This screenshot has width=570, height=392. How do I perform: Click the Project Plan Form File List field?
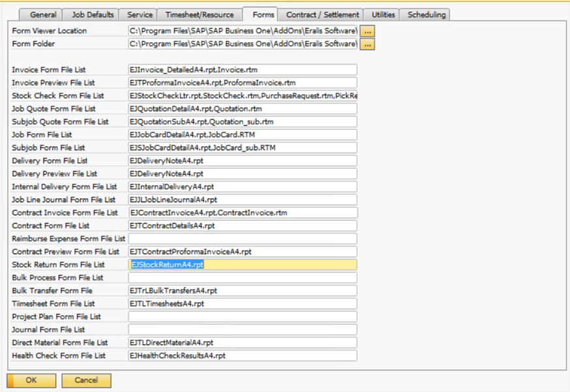pos(243,317)
